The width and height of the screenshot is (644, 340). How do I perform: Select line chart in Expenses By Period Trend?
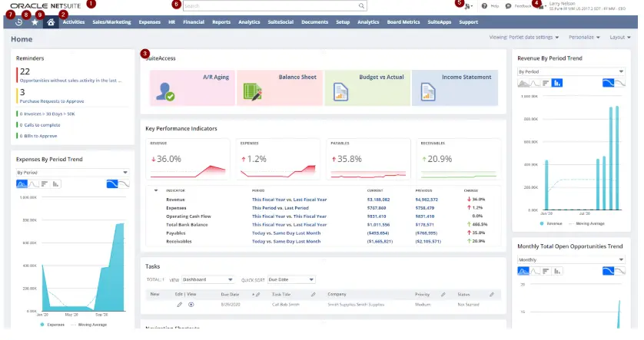pyautogui.click(x=33, y=183)
